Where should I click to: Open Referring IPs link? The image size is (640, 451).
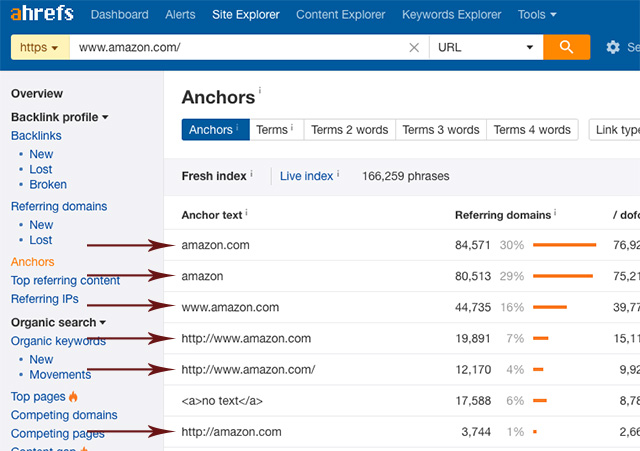click(x=44, y=299)
